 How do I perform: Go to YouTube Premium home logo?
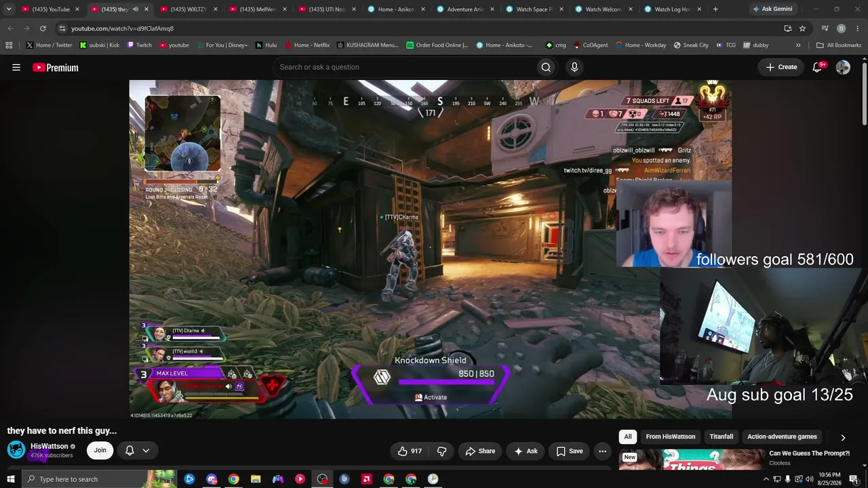(x=56, y=67)
